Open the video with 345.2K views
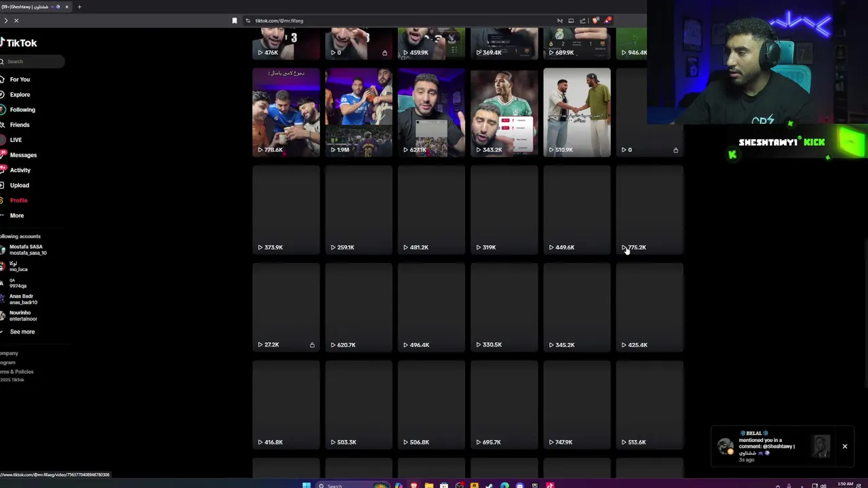Screen dimensions: 868x488 pos(577,308)
